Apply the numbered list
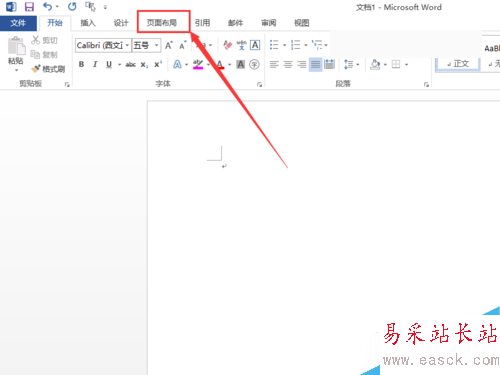The height and width of the screenshot is (375, 500). pos(295,45)
